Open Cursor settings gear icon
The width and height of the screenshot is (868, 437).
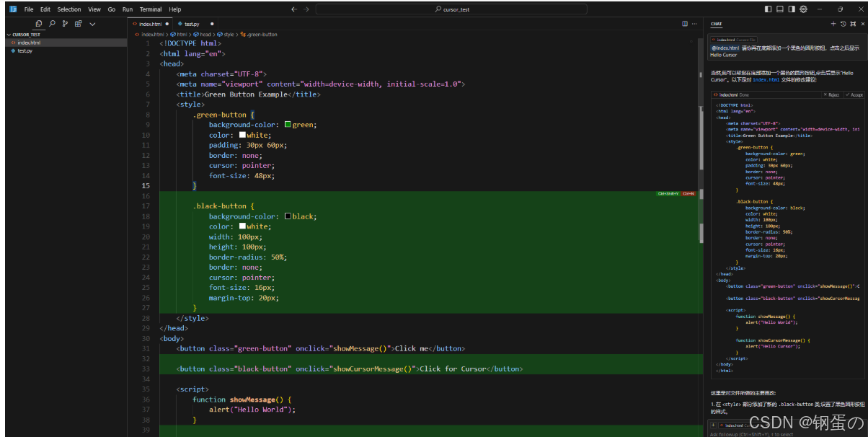(803, 9)
